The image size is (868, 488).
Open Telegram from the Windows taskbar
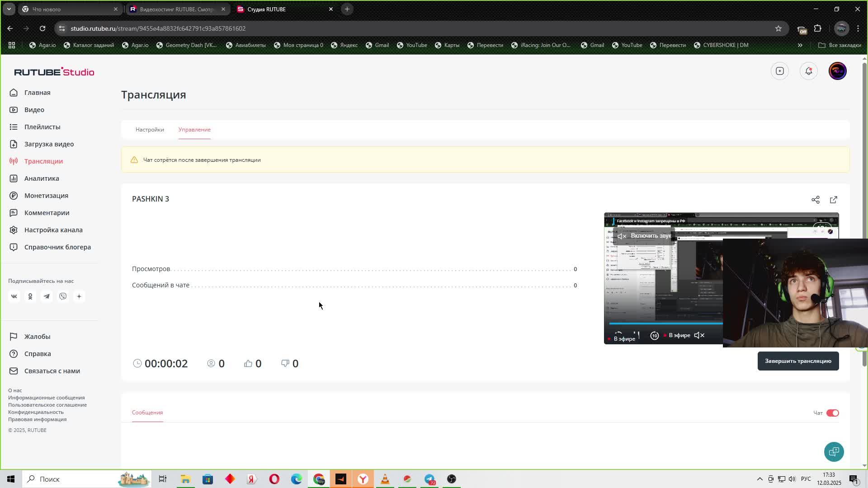(429, 479)
